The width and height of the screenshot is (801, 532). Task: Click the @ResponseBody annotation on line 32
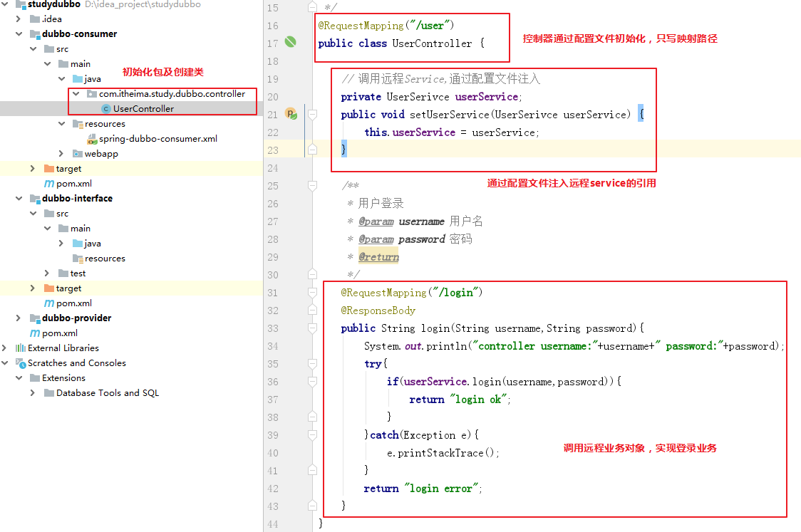[378, 311]
